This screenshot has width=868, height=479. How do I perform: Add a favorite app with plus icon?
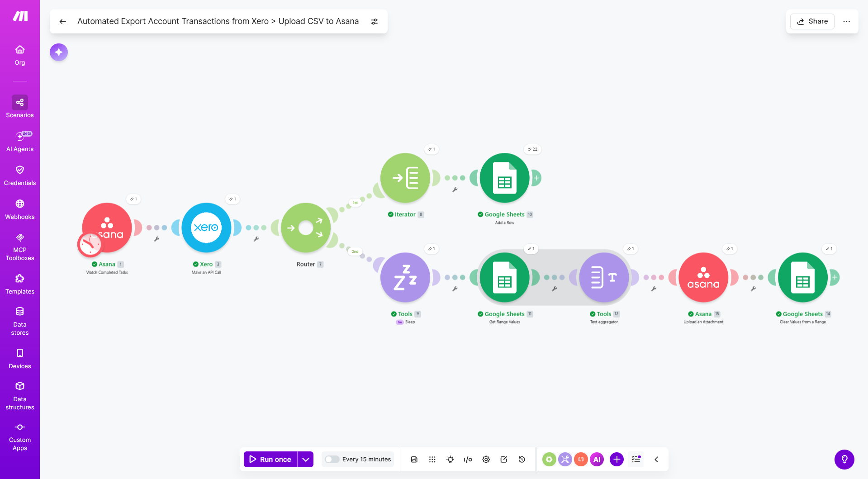[x=617, y=460]
